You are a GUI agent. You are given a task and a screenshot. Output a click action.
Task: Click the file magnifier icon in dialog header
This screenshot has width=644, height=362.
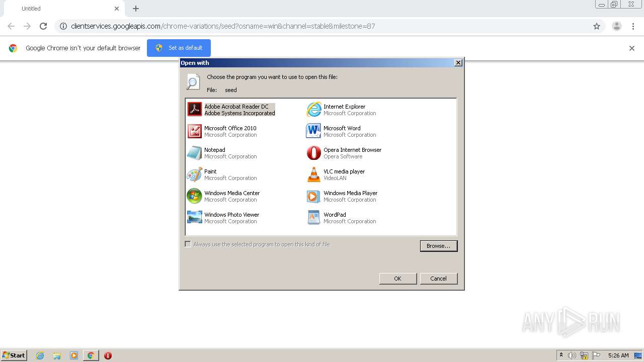click(193, 82)
